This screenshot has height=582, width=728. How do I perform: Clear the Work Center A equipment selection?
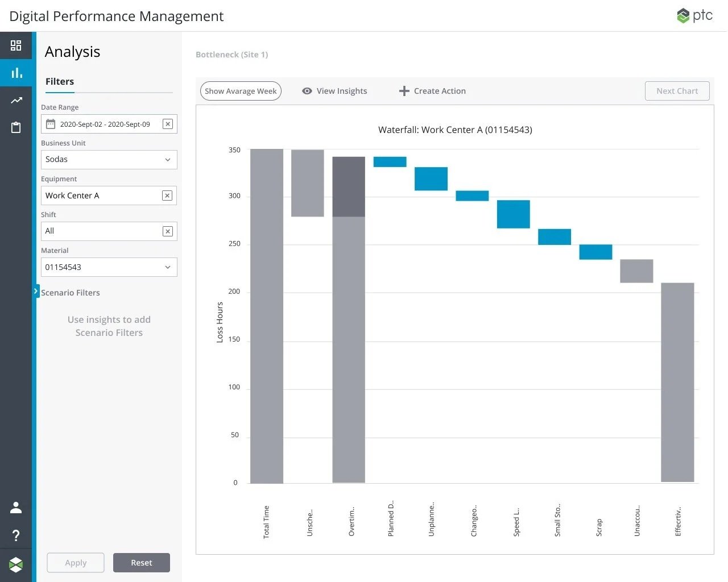[x=167, y=196]
